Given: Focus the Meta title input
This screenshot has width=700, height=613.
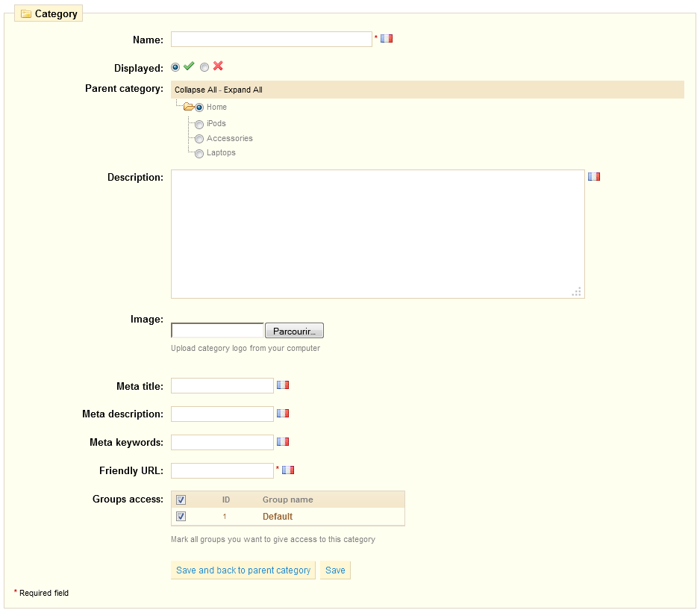Looking at the screenshot, I should (x=222, y=385).
